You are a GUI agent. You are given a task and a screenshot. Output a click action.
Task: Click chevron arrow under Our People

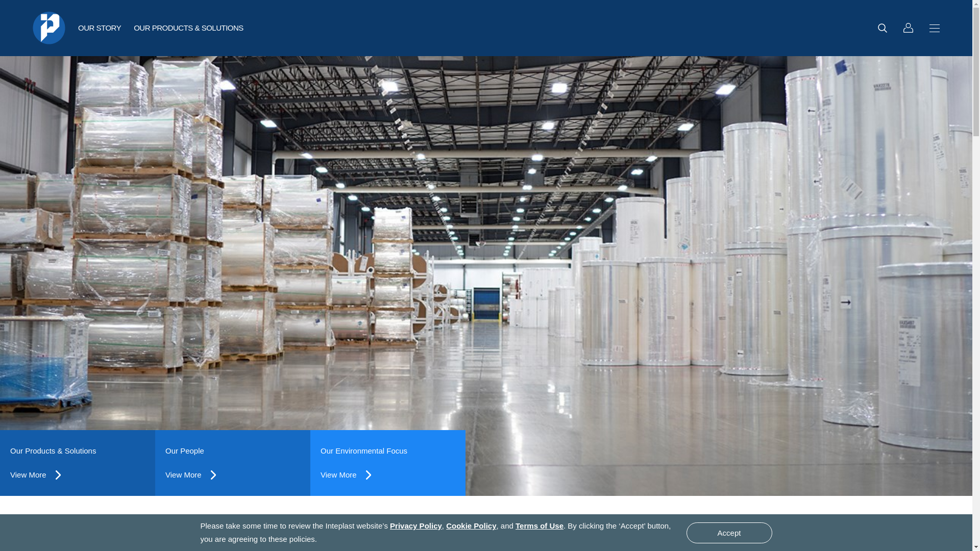(x=213, y=475)
